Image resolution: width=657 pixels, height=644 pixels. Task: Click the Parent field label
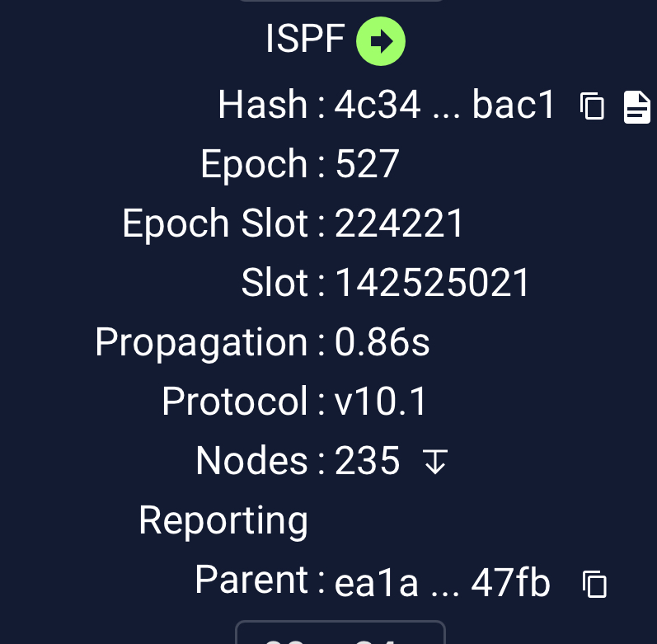click(x=251, y=581)
